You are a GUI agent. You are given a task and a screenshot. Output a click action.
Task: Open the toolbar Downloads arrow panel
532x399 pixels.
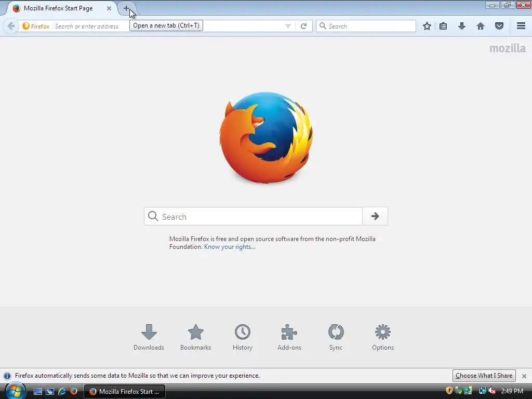click(462, 26)
